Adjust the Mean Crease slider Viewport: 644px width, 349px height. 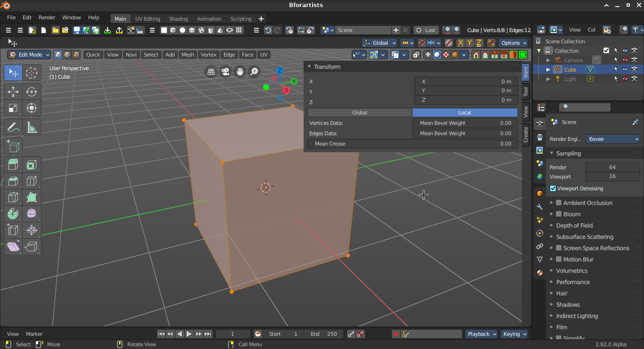(x=413, y=144)
